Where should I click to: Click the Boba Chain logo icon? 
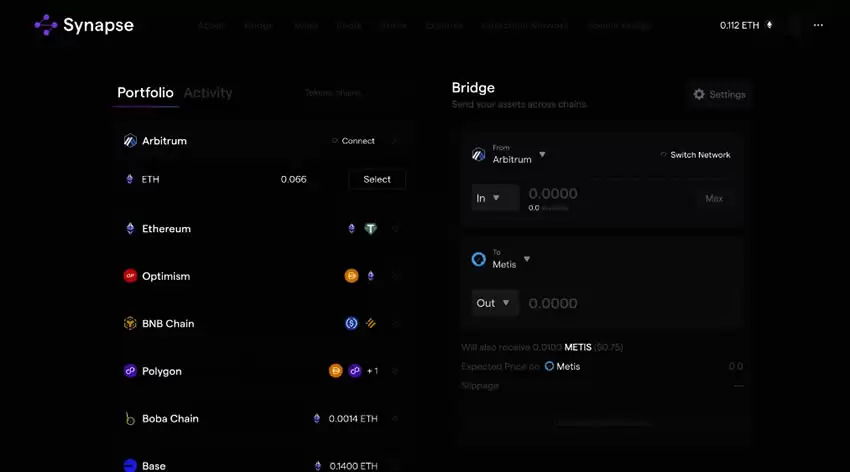point(130,419)
